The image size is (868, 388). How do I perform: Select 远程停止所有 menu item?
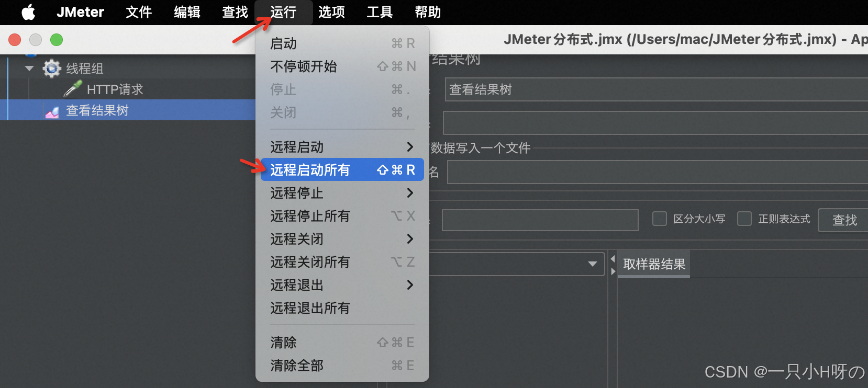(x=342, y=216)
